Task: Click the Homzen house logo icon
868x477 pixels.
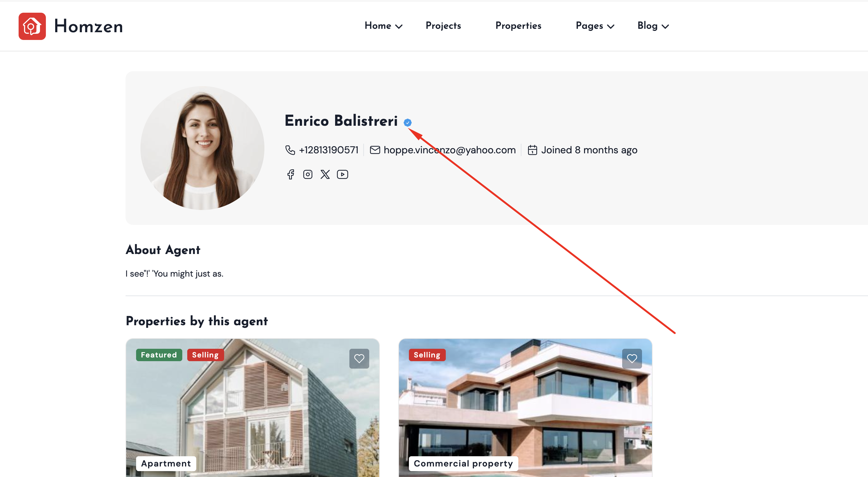Action: pyautogui.click(x=32, y=26)
